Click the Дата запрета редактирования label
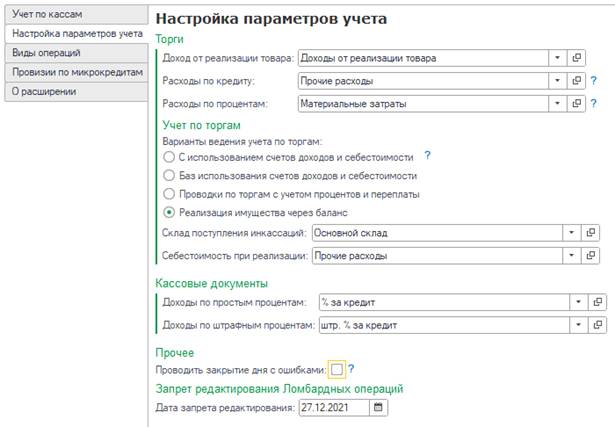Image resolution: width=615 pixels, height=427 pixels. tap(225, 408)
